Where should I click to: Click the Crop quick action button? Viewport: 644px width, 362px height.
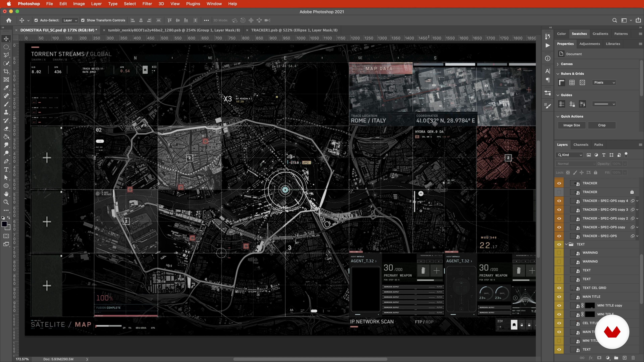click(x=602, y=125)
